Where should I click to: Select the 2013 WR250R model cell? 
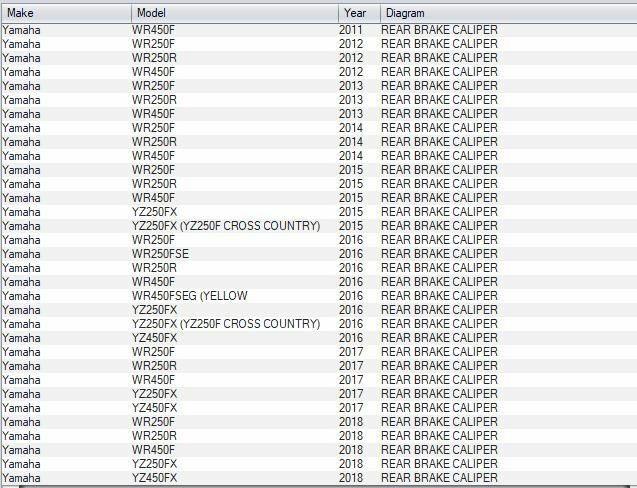[154, 100]
